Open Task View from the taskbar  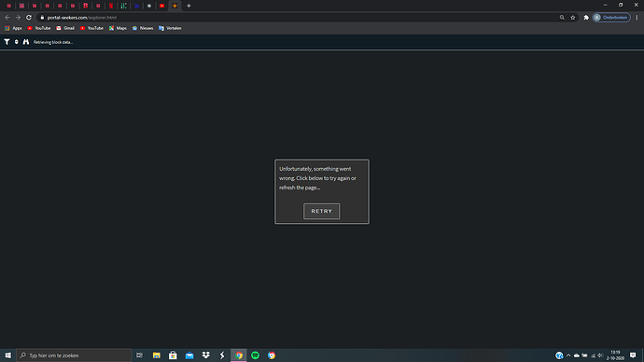pyautogui.click(x=140, y=355)
